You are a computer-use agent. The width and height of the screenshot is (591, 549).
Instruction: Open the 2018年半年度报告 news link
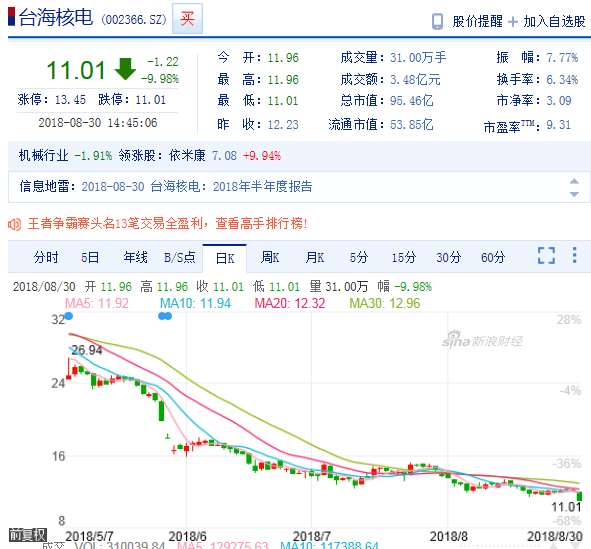click(x=262, y=186)
